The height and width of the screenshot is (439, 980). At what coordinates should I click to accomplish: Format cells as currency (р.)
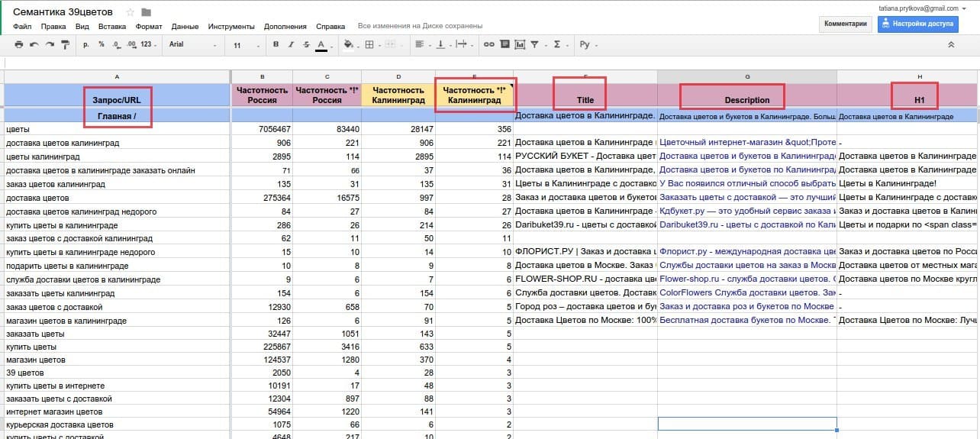pos(86,45)
